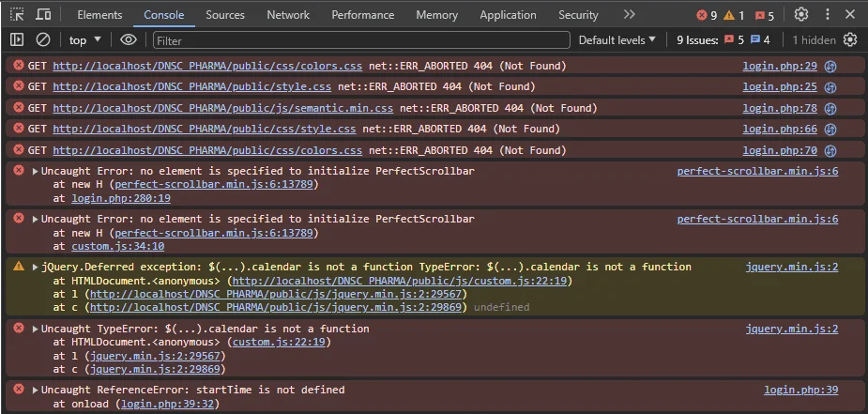Image resolution: width=868 pixels, height=414 pixels.
Task: Open the Performance tab
Action: pos(362,15)
